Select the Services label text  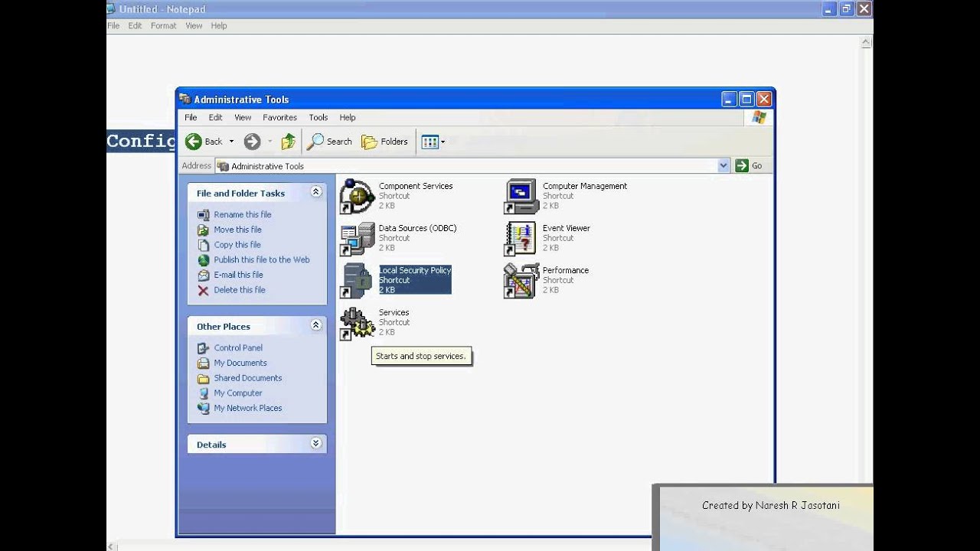[394, 312]
